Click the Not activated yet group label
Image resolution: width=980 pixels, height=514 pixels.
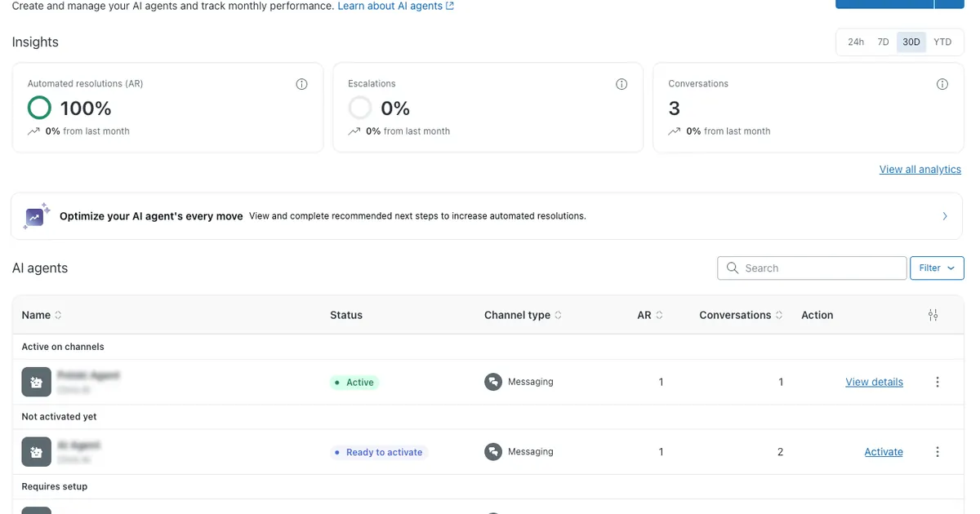click(59, 417)
